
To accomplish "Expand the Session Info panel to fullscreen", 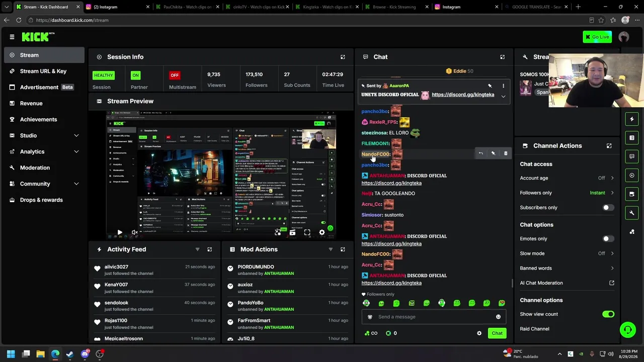I will pyautogui.click(x=343, y=57).
